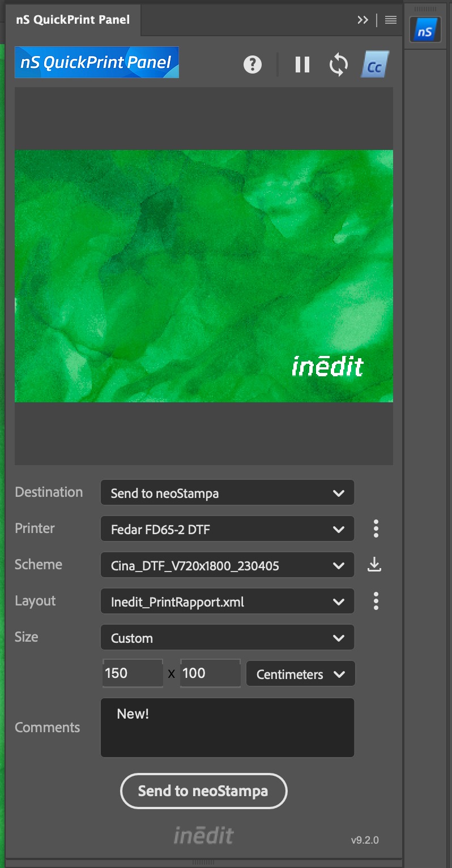Click the Comments text box
The image size is (452, 868).
(227, 728)
